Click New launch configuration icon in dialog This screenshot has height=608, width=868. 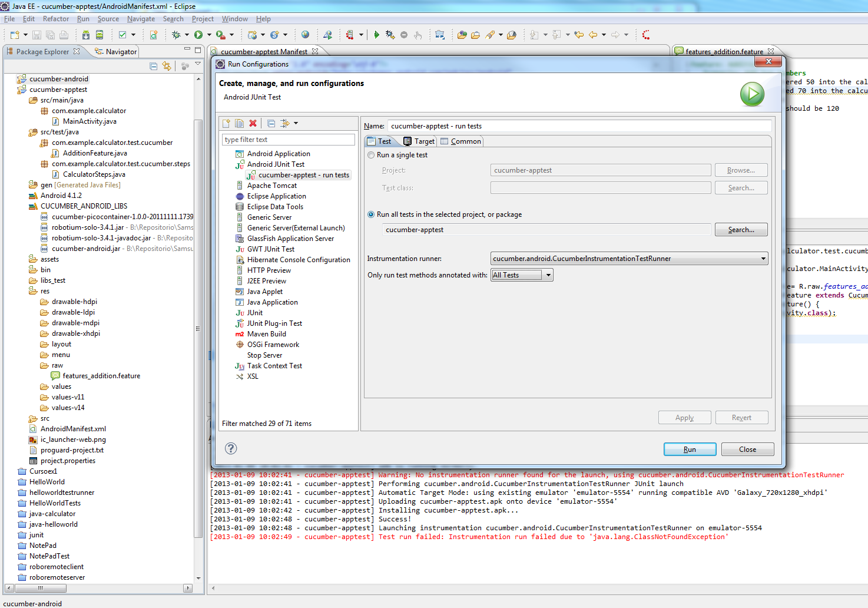pos(226,123)
